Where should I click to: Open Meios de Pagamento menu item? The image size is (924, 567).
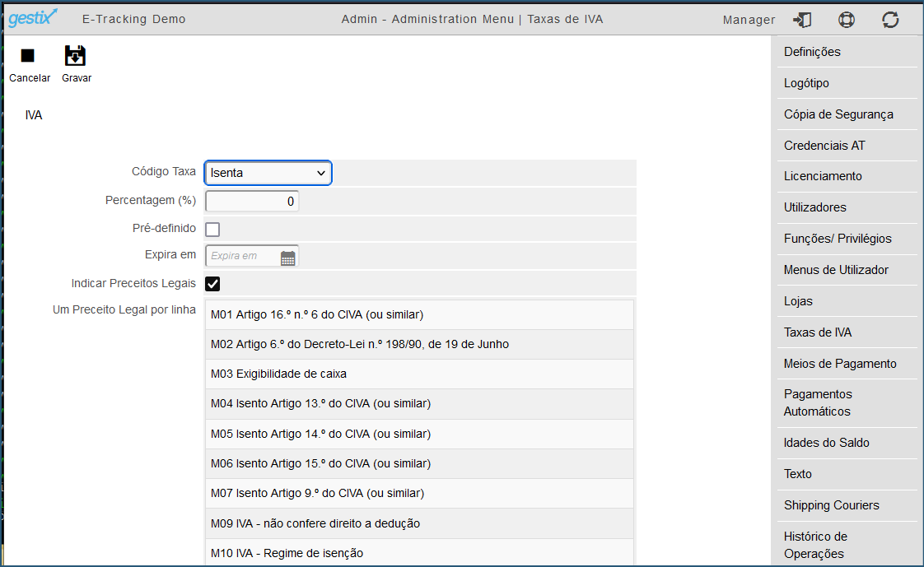[847, 363]
